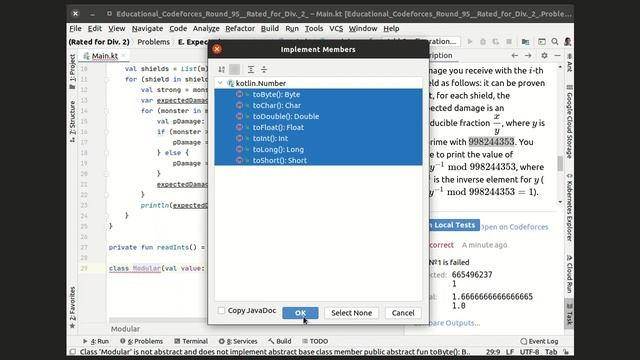Image resolution: width=640 pixels, height=360 pixels.
Task: Enable the Copy JavaDoc checkbox
Action: pyautogui.click(x=222, y=311)
